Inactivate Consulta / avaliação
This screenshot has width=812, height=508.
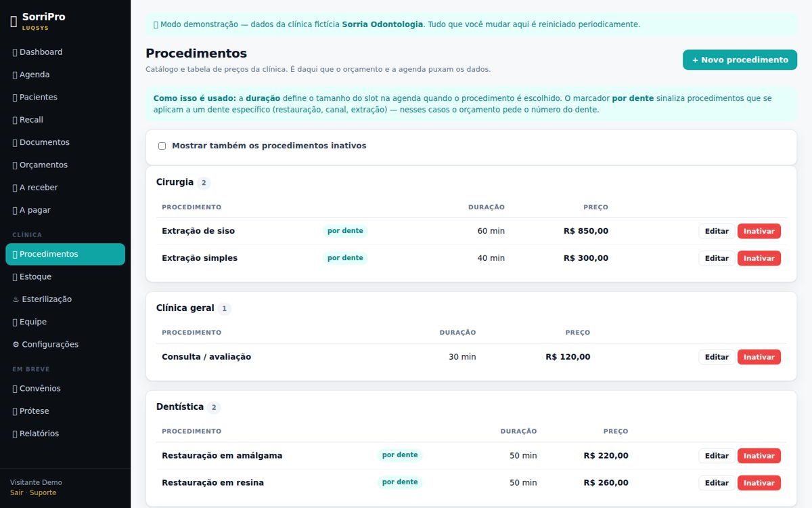[759, 357]
